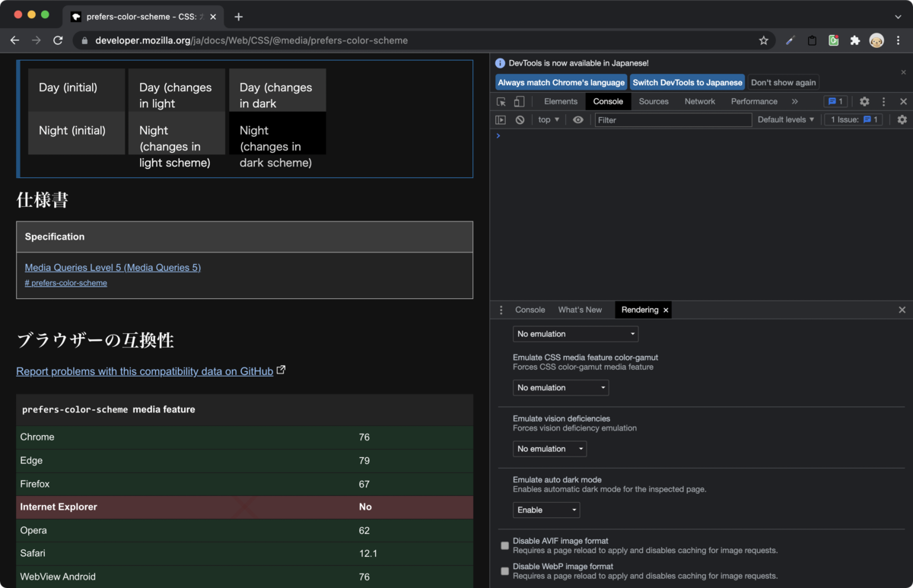Image resolution: width=913 pixels, height=588 pixels.
Task: Clear the console with the ban icon
Action: (x=520, y=119)
